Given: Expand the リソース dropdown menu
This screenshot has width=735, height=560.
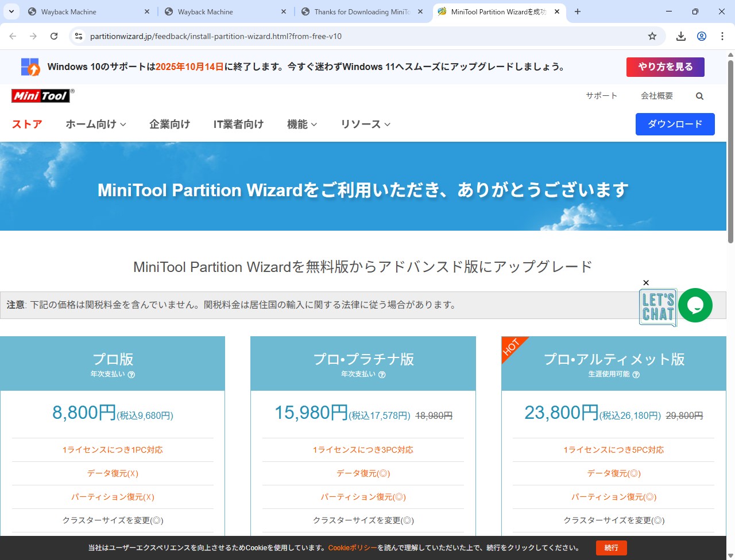Looking at the screenshot, I should pos(365,124).
